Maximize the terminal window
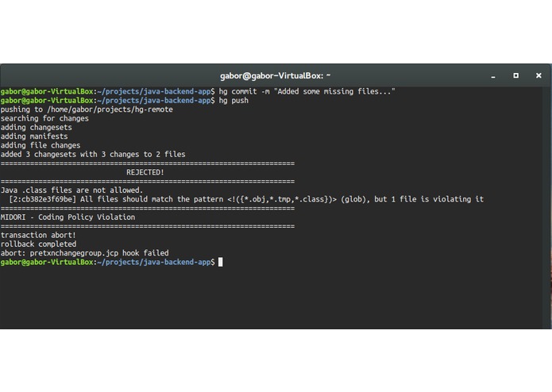The height and width of the screenshot is (392, 552). coord(515,75)
